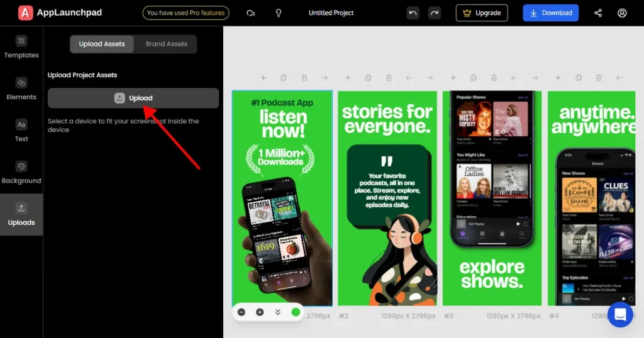Image resolution: width=644 pixels, height=338 pixels.
Task: Switch to the Brand Assets tab
Action: [166, 44]
